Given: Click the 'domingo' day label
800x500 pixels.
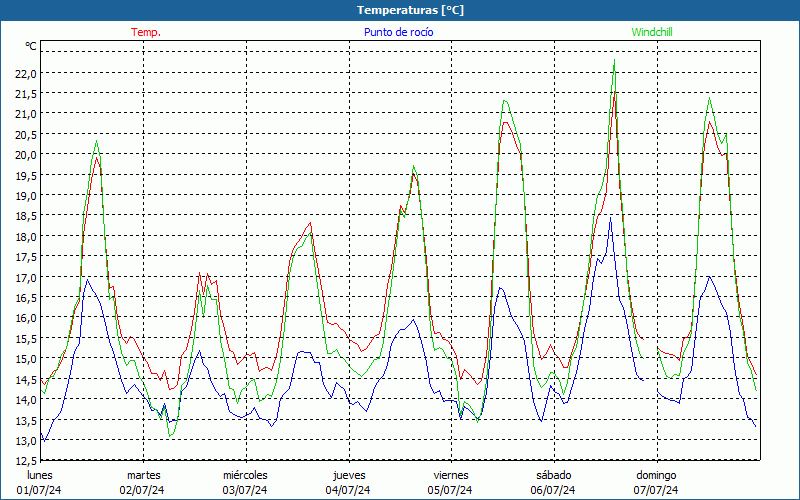Looking at the screenshot, I should click(656, 476).
